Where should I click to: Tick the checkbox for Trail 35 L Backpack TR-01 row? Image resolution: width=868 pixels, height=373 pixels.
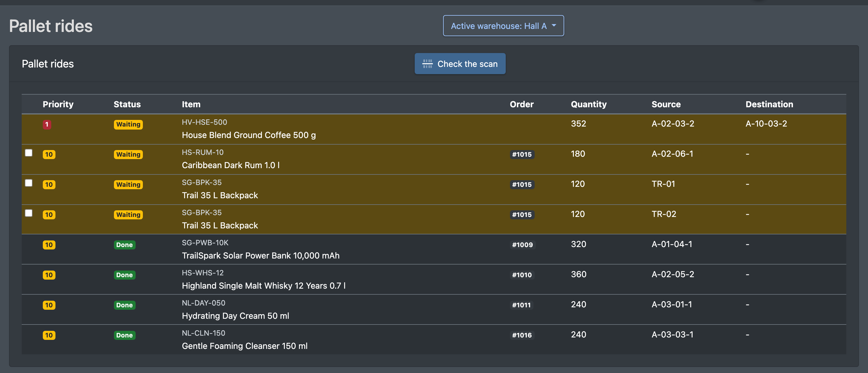click(29, 183)
